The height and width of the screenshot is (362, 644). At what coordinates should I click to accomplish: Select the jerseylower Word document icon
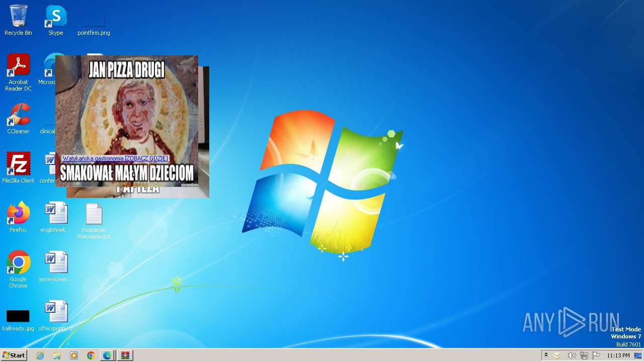[55, 266]
